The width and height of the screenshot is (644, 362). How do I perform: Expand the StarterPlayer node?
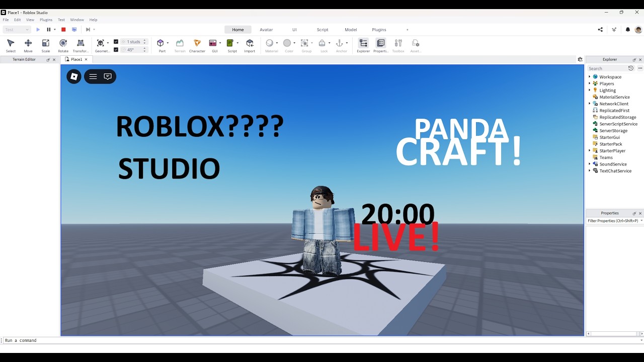[590, 150]
